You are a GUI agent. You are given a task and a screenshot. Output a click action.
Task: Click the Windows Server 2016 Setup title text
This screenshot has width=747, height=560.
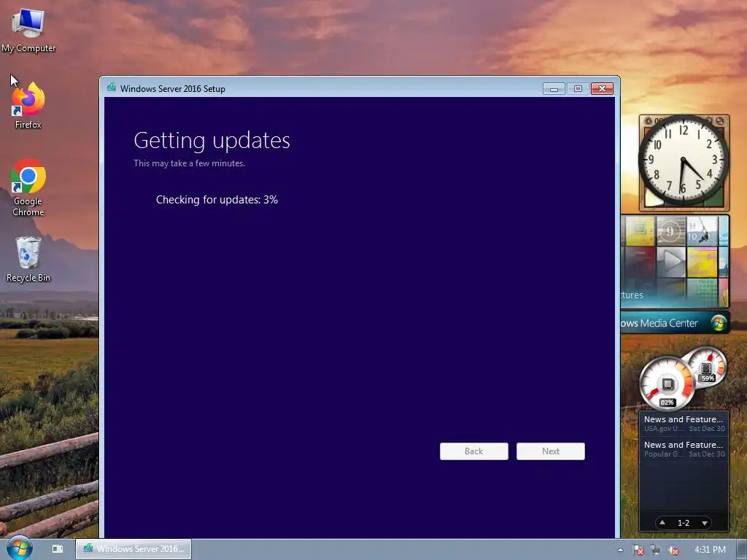pyautogui.click(x=172, y=88)
